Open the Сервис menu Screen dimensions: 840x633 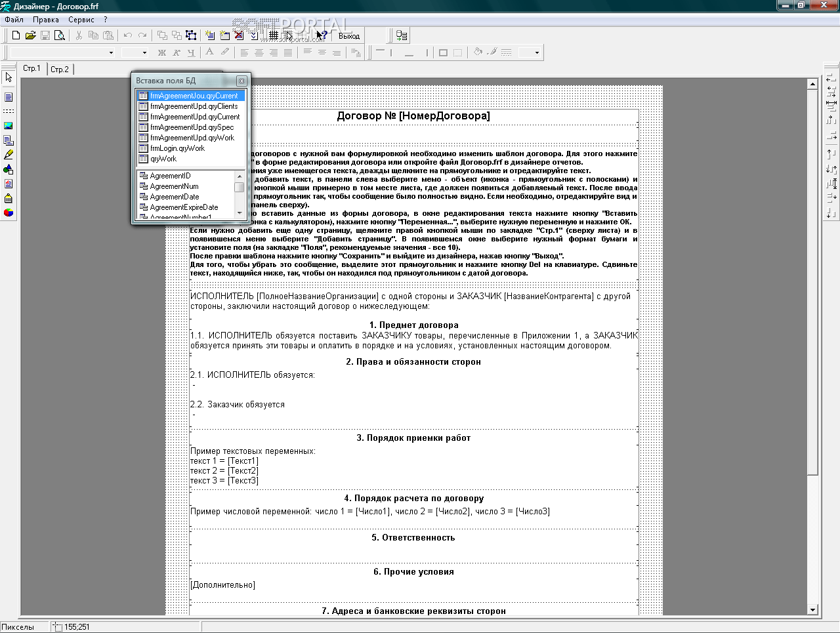coord(81,20)
